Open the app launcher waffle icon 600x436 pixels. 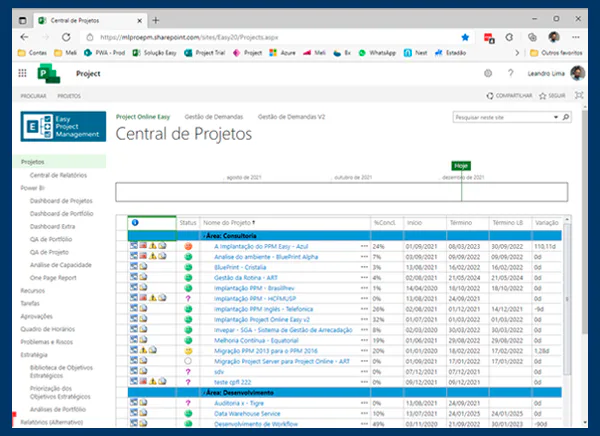tap(23, 73)
